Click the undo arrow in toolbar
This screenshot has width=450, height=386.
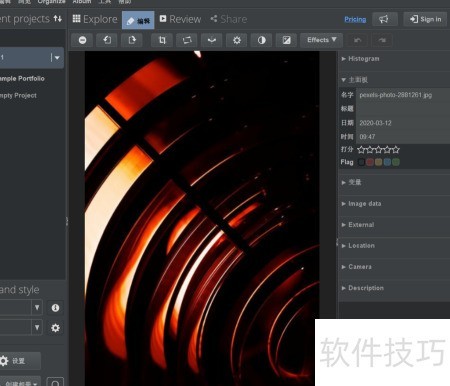(x=358, y=40)
